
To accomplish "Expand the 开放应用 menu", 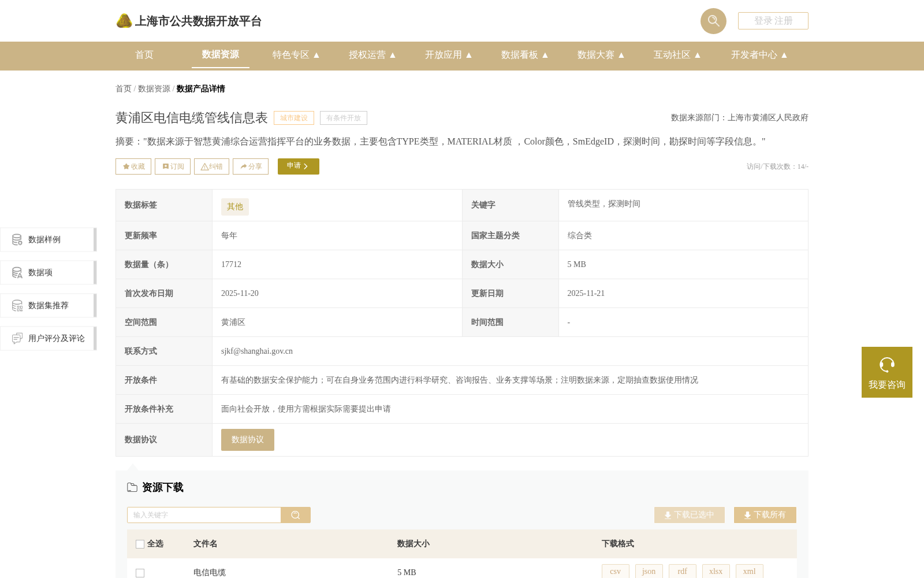I will [x=449, y=55].
